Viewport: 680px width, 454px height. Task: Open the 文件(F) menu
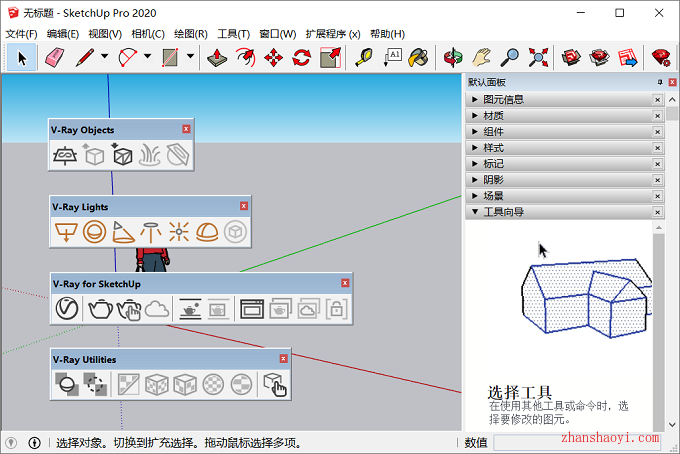point(21,34)
